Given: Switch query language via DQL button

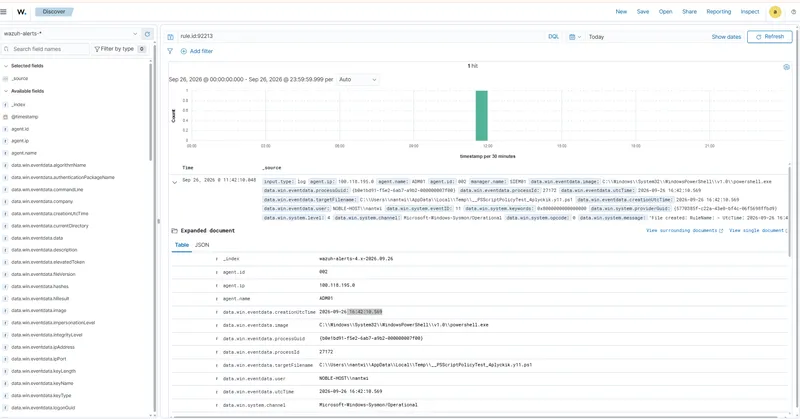Looking at the screenshot, I should (553, 37).
